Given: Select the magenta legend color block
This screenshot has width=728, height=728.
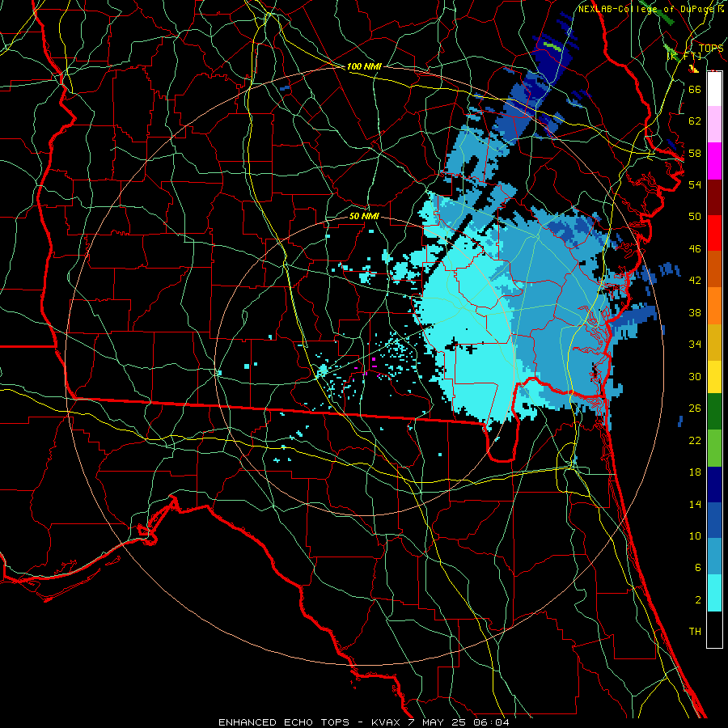Looking at the screenshot, I should (714, 161).
